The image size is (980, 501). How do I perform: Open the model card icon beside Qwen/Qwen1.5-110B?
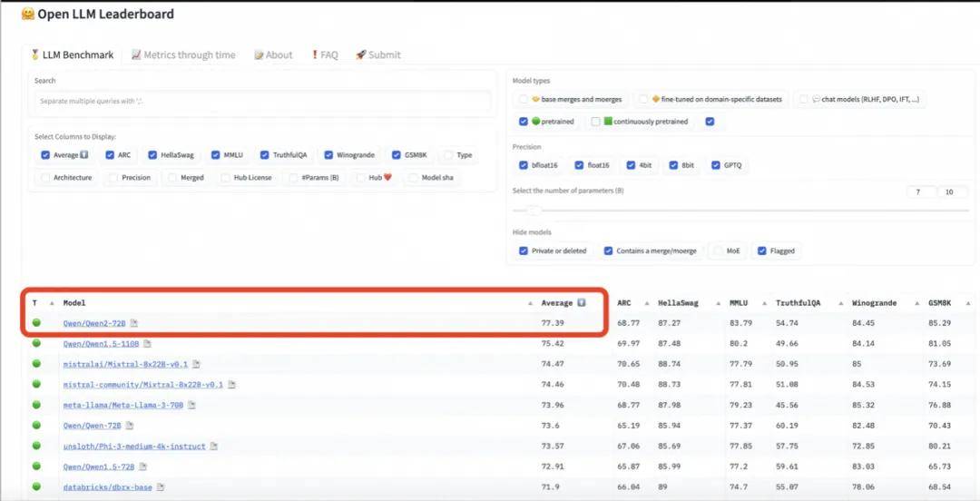[x=147, y=344]
